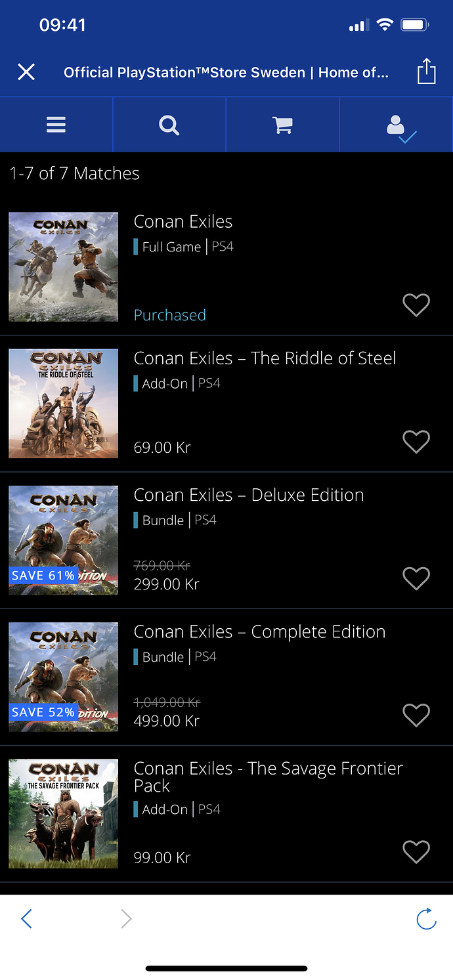Wishlist The Savage Frontier Pack

416,852
